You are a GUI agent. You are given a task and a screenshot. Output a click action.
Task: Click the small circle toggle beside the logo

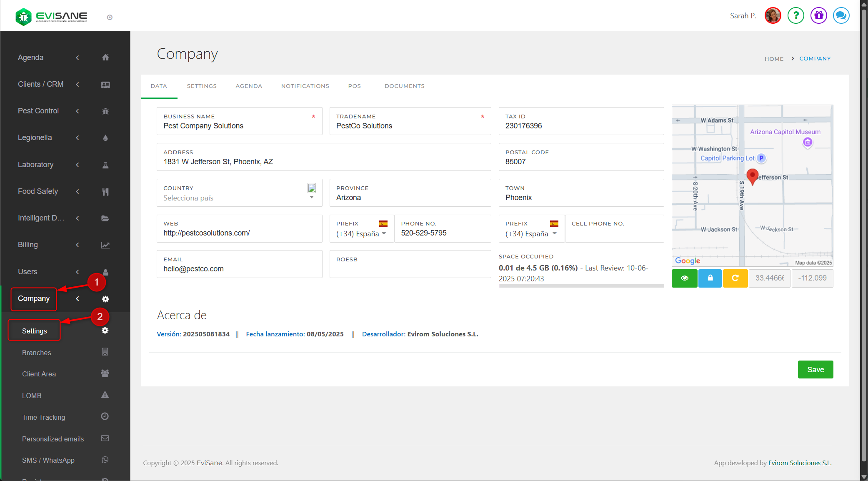110,18
